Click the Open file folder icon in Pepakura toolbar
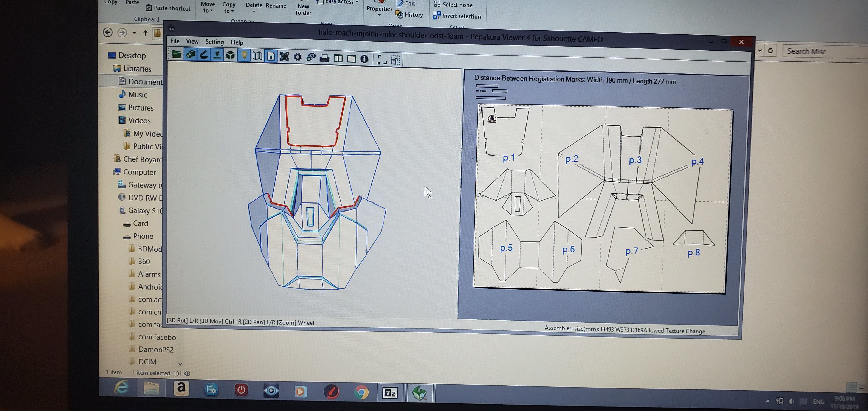 point(177,54)
